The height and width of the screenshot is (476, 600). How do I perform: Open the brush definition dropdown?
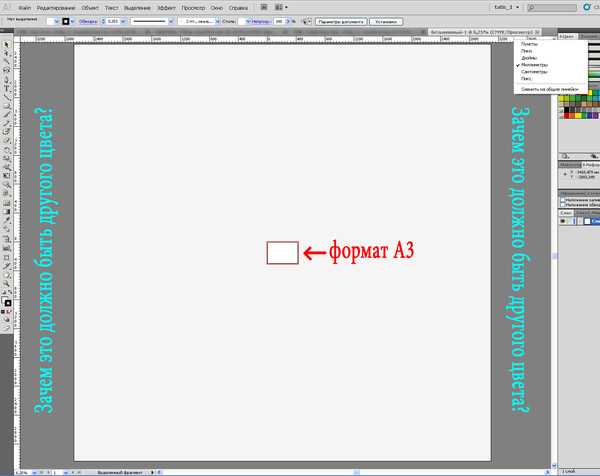pyautogui.click(x=217, y=21)
